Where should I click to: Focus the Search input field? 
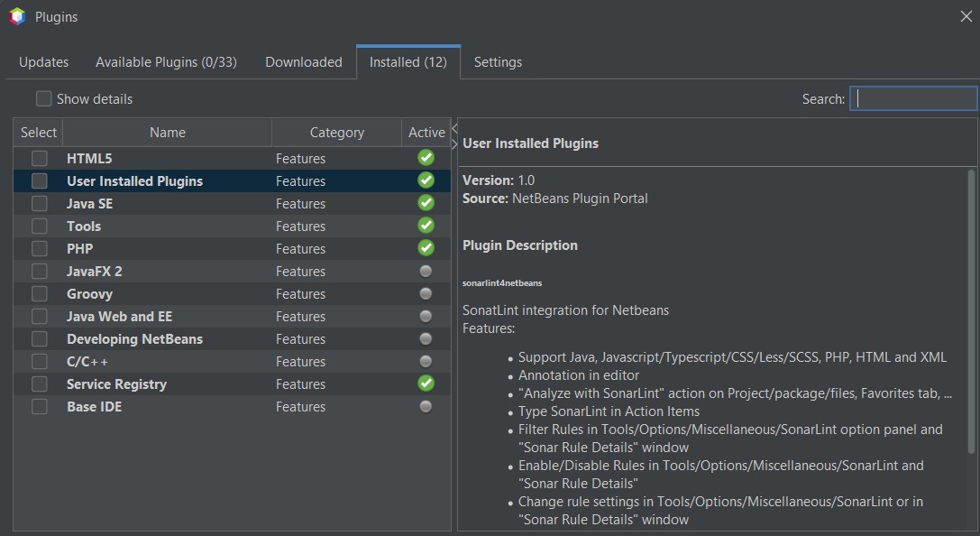click(x=912, y=98)
